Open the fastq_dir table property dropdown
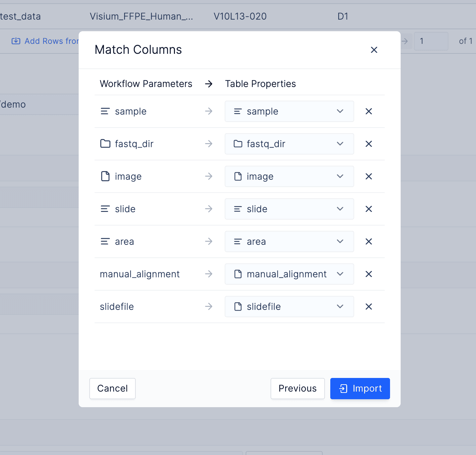476x455 pixels. click(289, 144)
